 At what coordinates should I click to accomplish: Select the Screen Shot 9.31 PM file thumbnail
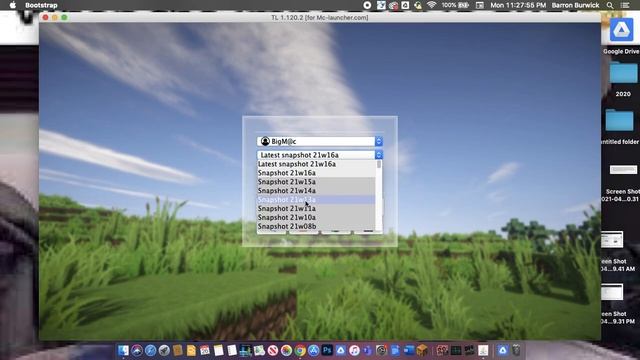[612, 292]
